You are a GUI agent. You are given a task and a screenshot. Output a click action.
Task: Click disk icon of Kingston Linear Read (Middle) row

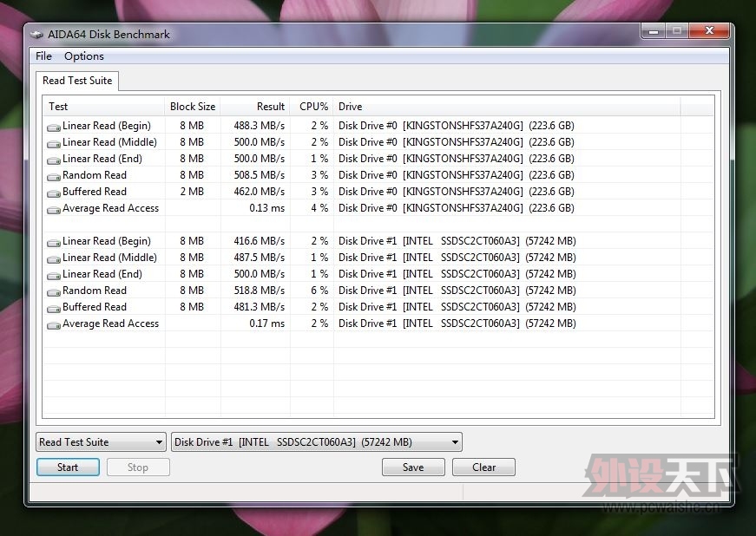(x=54, y=143)
